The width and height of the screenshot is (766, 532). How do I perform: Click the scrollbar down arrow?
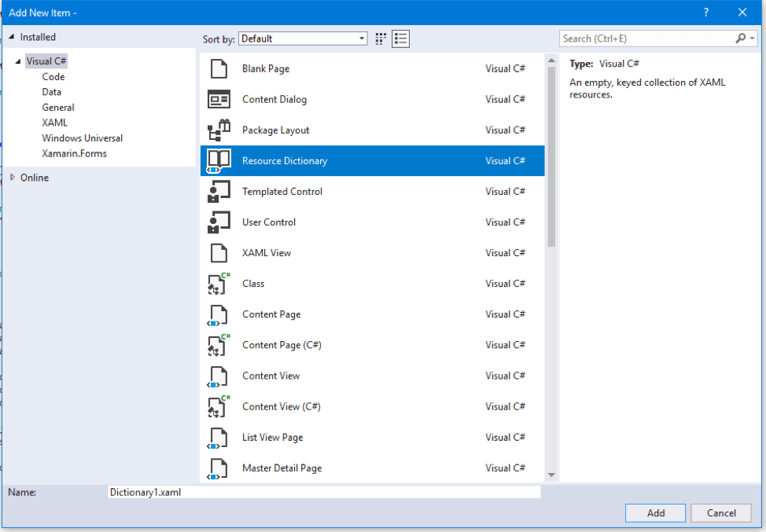(x=551, y=475)
